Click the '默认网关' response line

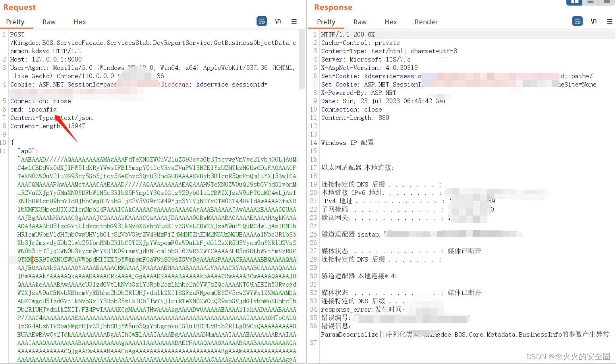pos(386,218)
